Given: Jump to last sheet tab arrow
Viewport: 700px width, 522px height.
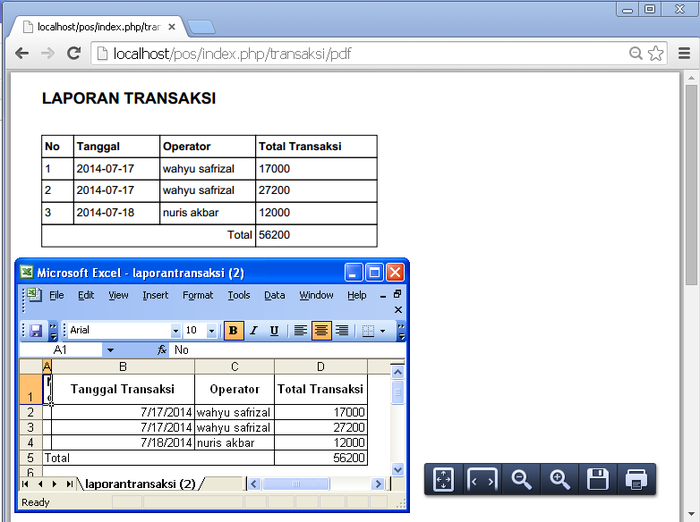Looking at the screenshot, I should click(x=70, y=484).
